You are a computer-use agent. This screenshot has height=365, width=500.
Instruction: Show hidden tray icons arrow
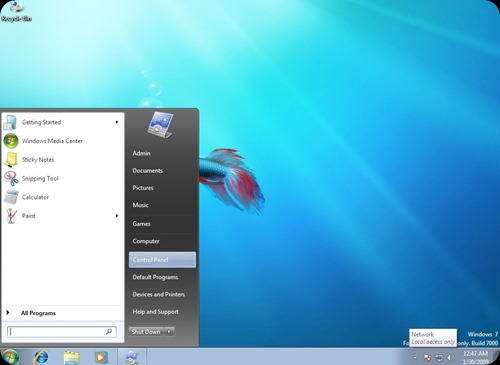tap(415, 358)
